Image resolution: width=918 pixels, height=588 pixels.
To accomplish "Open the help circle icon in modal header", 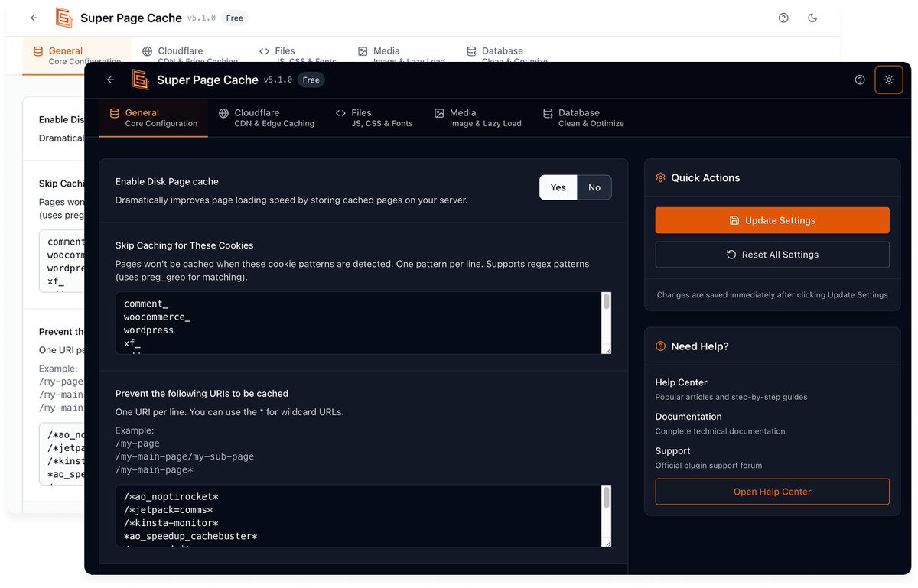I will (860, 80).
